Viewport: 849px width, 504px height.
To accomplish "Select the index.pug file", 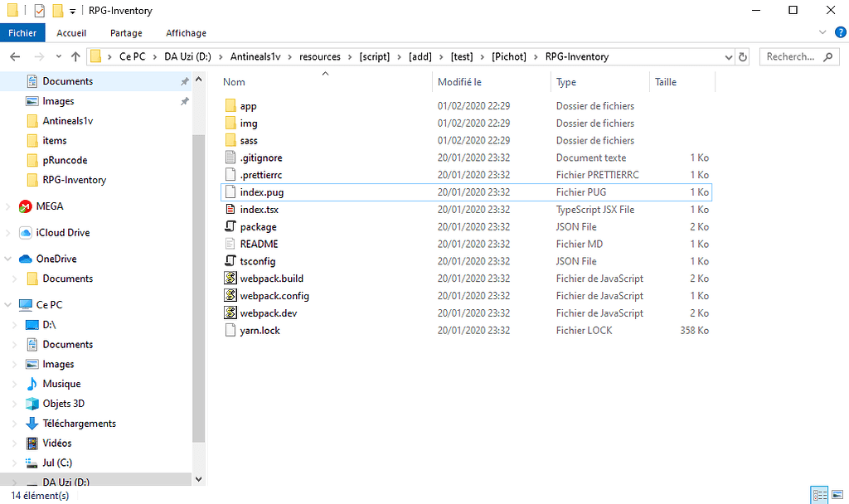I will tap(262, 192).
